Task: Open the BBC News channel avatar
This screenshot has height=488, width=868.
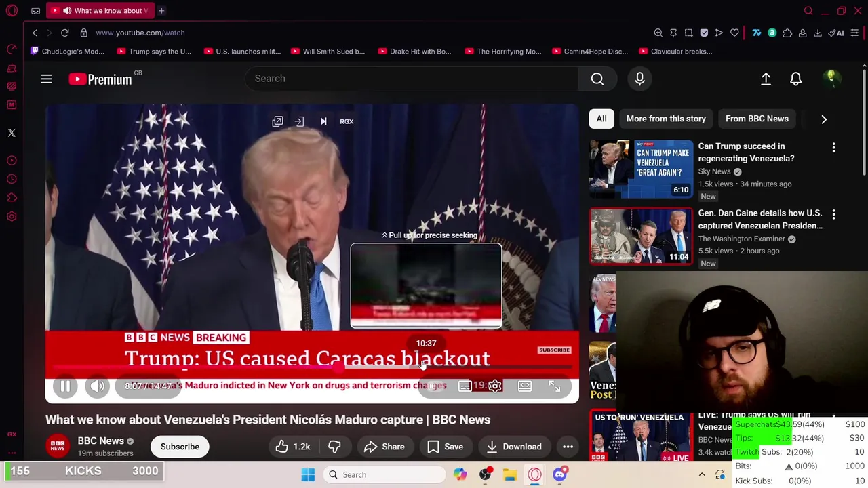Action: click(58, 446)
